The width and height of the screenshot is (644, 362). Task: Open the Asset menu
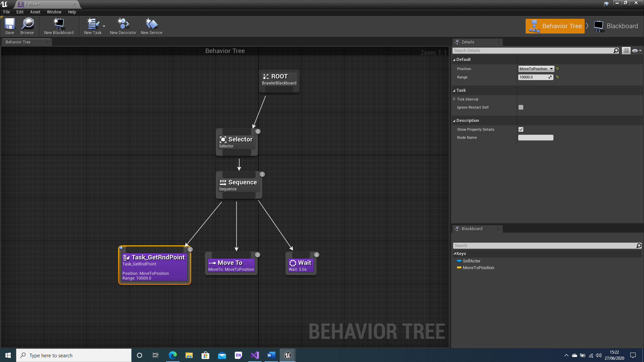[x=35, y=12]
